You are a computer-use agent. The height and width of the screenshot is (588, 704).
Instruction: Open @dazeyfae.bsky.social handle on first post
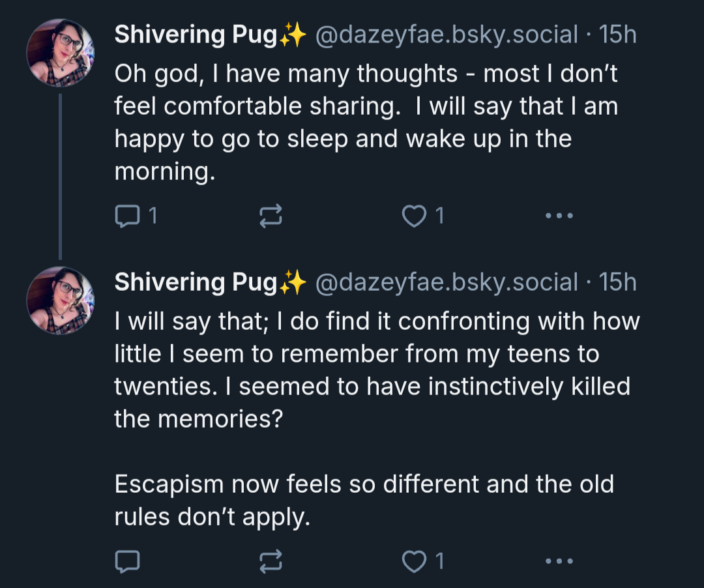(x=447, y=35)
